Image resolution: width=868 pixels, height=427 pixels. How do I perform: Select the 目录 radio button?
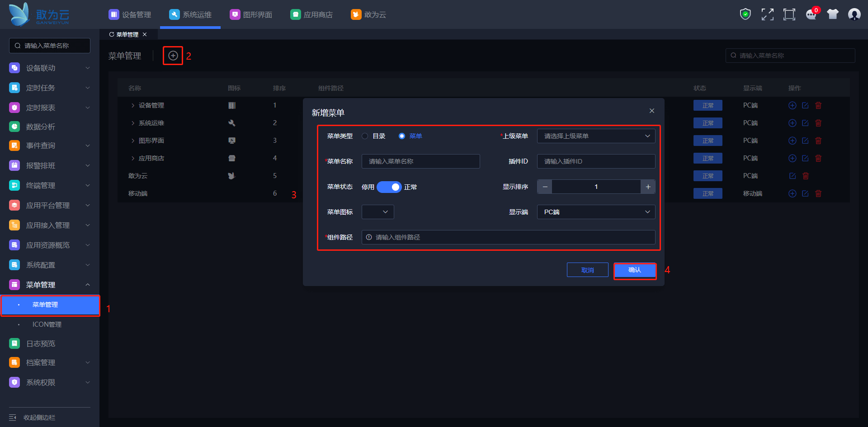[365, 136]
